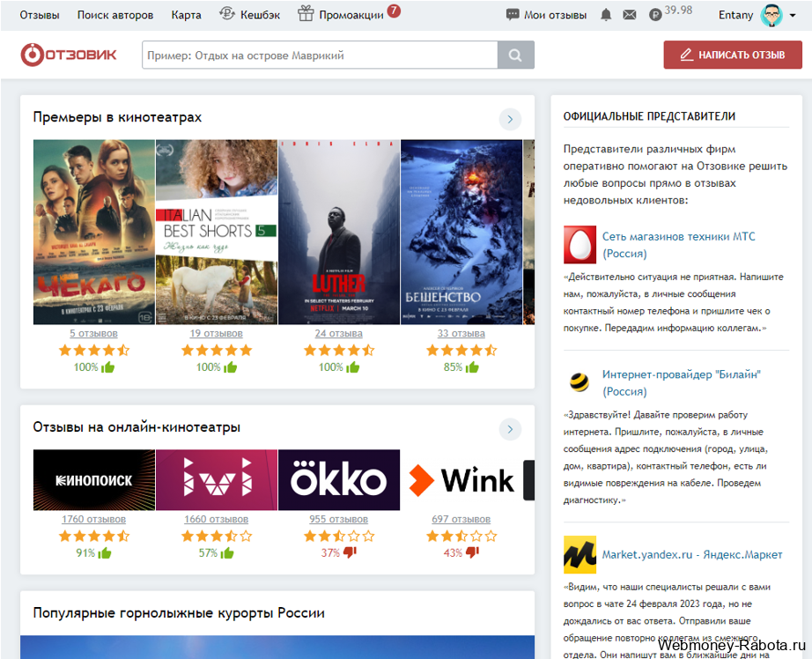Viewport: 812px width, 659px height.
Task: Open the 1760 отзывов link
Action: click(x=93, y=519)
